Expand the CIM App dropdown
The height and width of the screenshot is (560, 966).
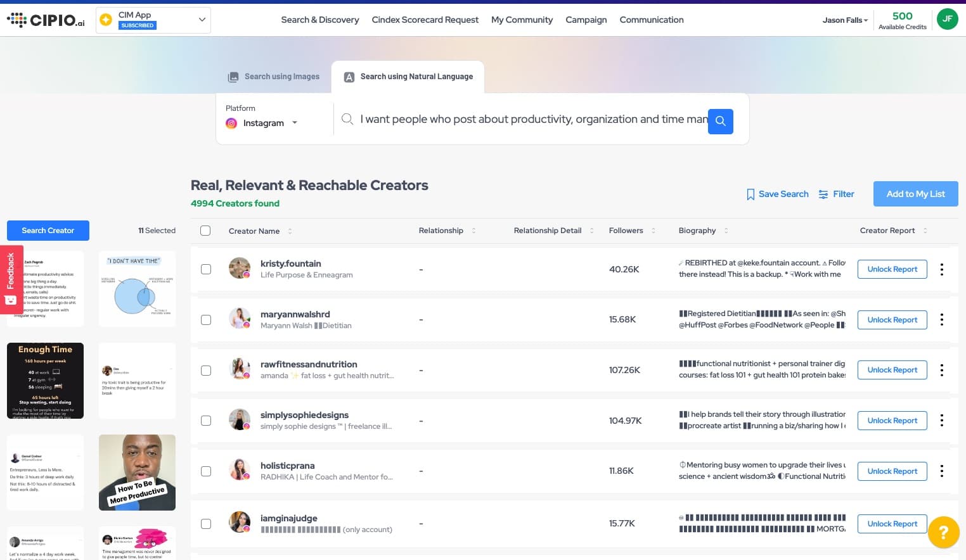tap(202, 20)
